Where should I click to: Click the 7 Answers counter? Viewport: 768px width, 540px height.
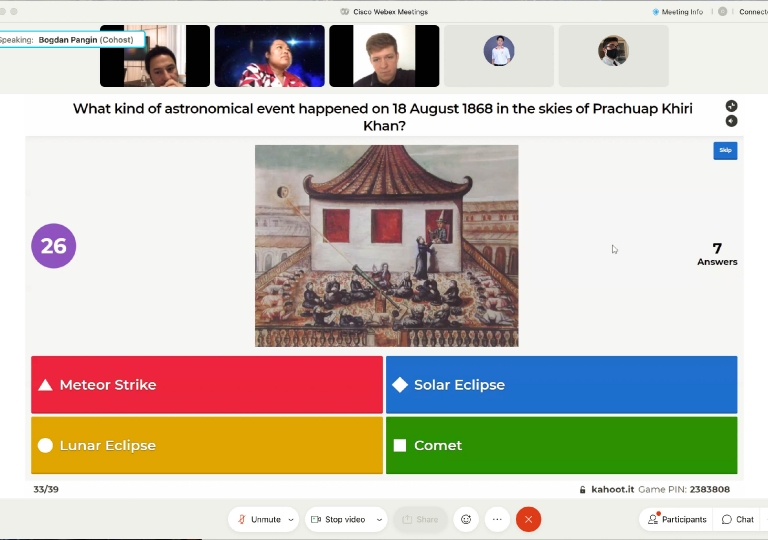tap(717, 254)
